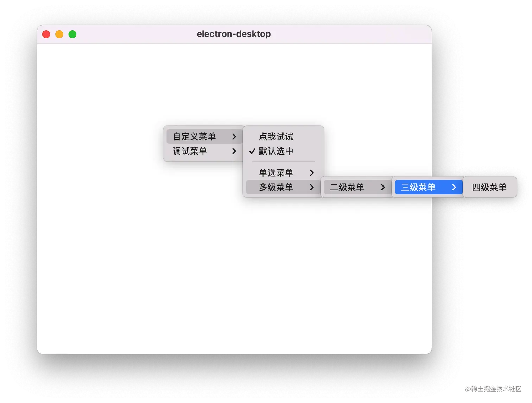Open the 自定义菜单 menu item
The image size is (532, 403).
194,137
